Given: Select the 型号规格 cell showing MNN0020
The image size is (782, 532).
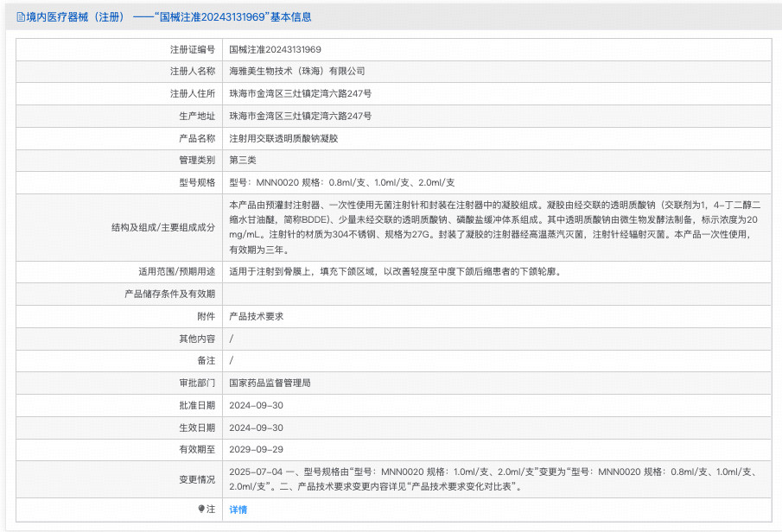Looking at the screenshot, I should pyautogui.click(x=337, y=182).
